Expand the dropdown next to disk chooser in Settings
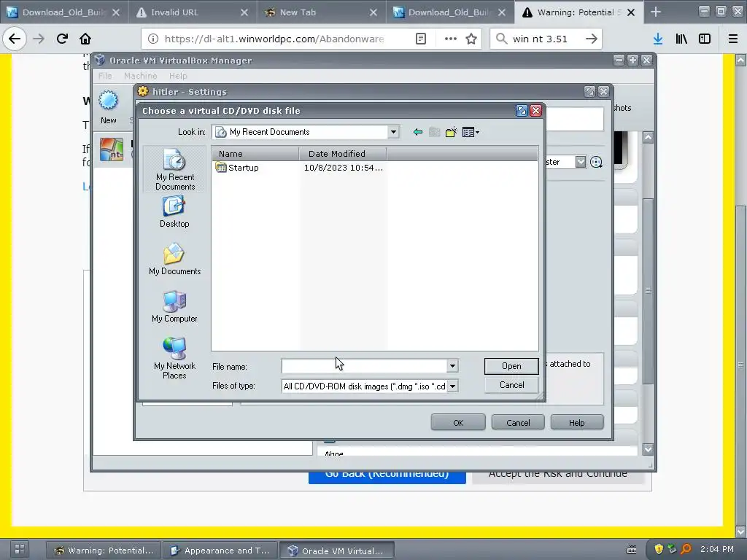This screenshot has width=747, height=560. tap(580, 162)
